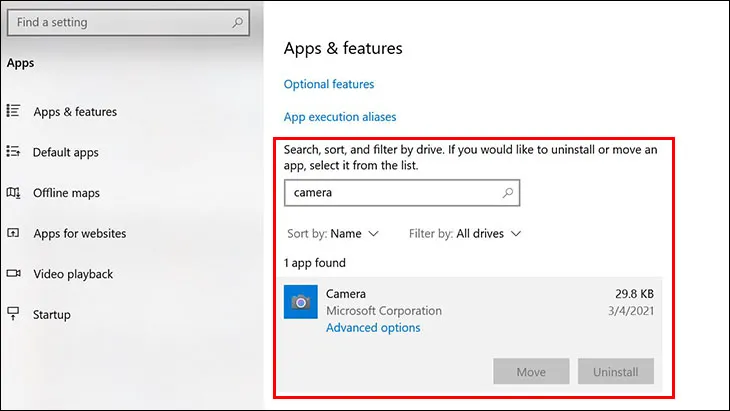730x411 pixels.
Task: Click the magnifier icon in Find a setting
Action: coord(237,21)
